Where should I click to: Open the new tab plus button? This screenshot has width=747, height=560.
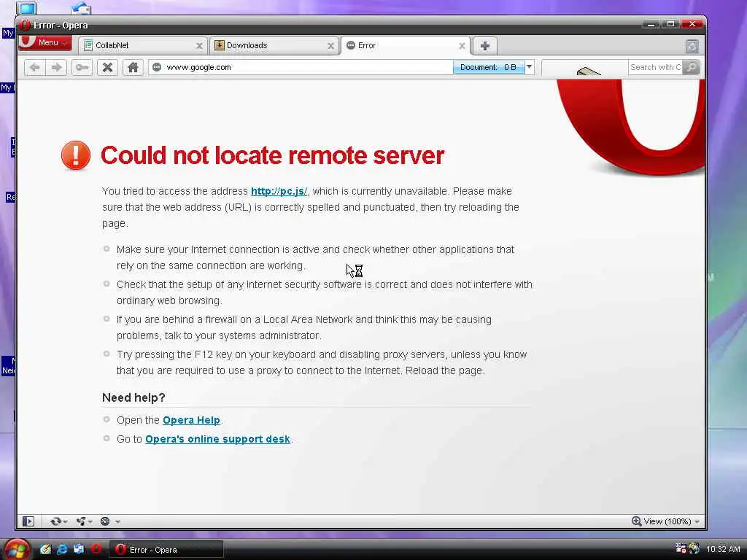tap(485, 46)
